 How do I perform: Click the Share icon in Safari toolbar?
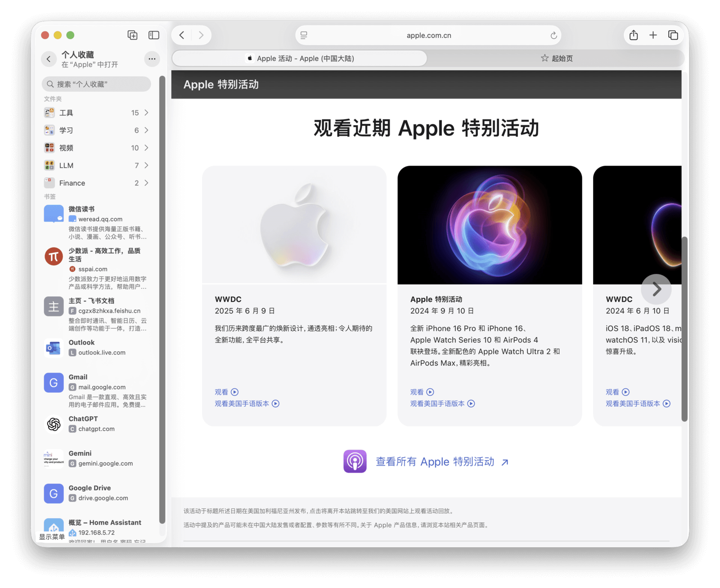[x=633, y=35]
